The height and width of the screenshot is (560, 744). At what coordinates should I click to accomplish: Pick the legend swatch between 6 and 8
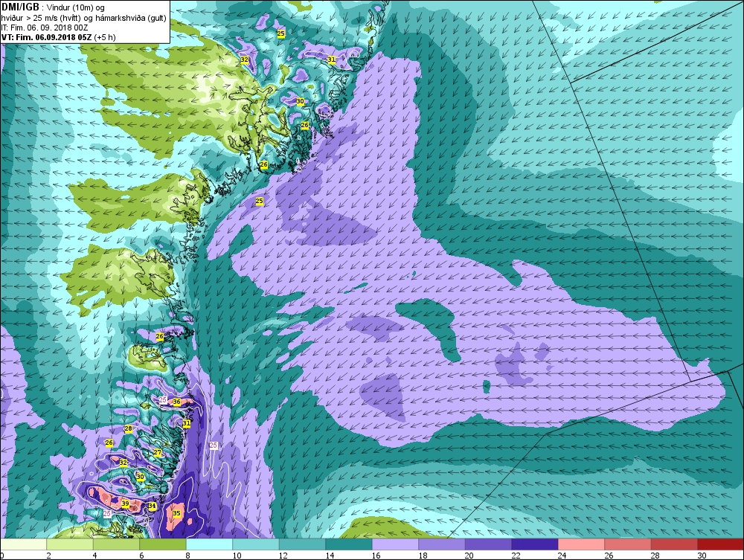[163, 544]
